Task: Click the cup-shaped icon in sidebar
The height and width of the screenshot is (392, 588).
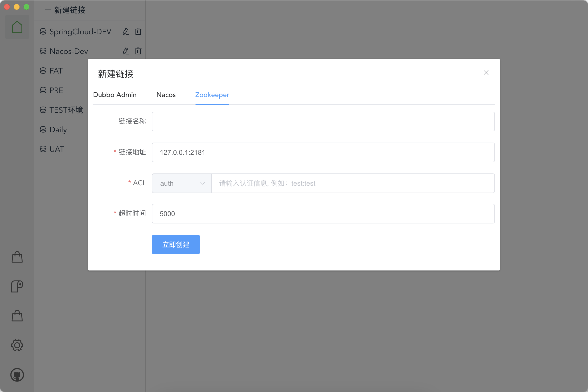Action: point(17,286)
